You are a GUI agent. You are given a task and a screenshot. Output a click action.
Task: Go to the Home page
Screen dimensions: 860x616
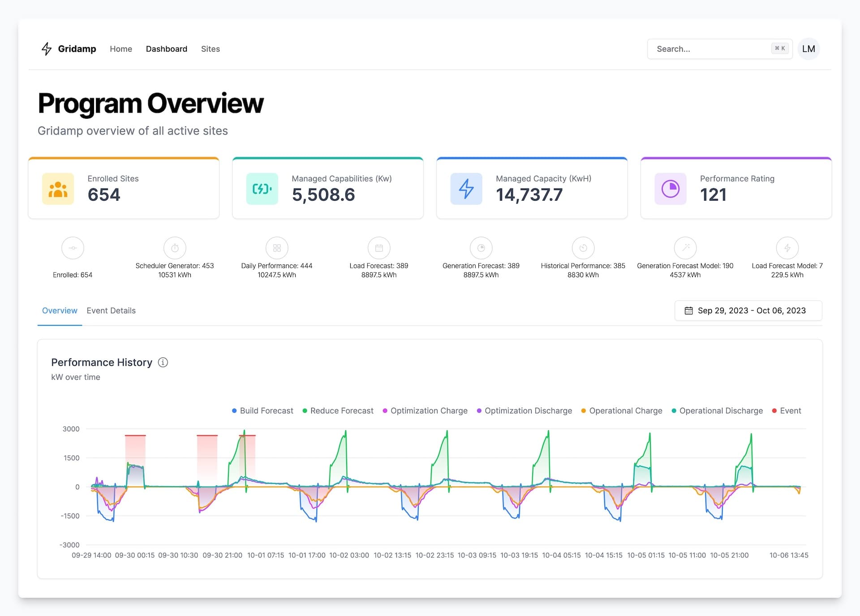point(121,49)
